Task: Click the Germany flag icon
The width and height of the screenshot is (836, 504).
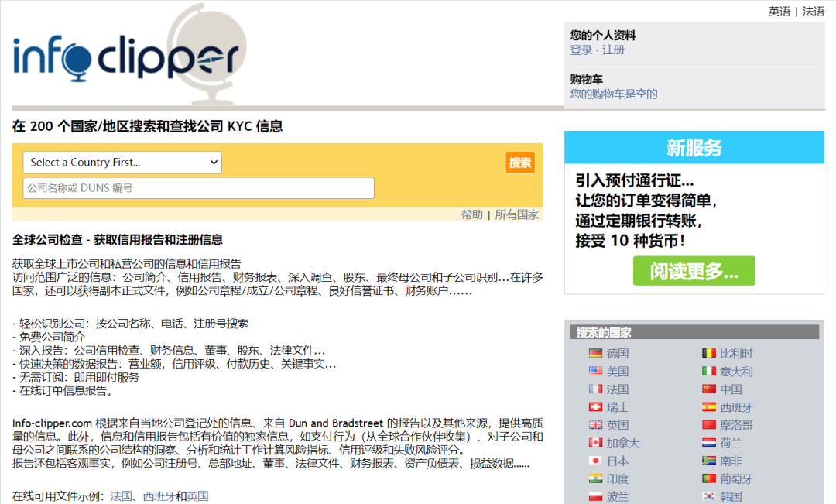Action: pyautogui.click(x=595, y=353)
